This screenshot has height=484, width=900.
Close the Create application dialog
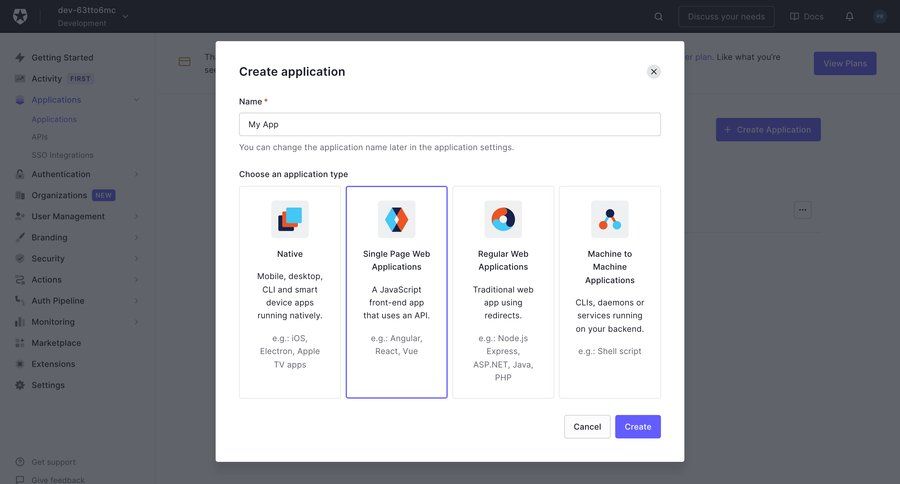[x=654, y=72]
